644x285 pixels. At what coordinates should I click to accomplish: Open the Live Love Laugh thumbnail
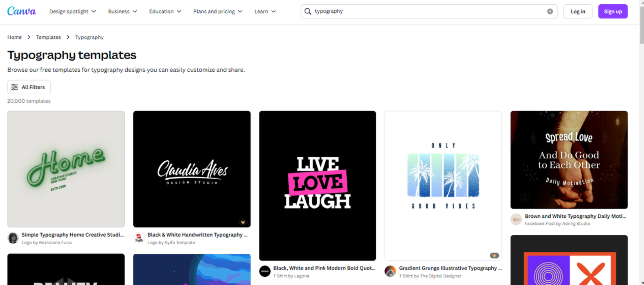[x=317, y=186]
